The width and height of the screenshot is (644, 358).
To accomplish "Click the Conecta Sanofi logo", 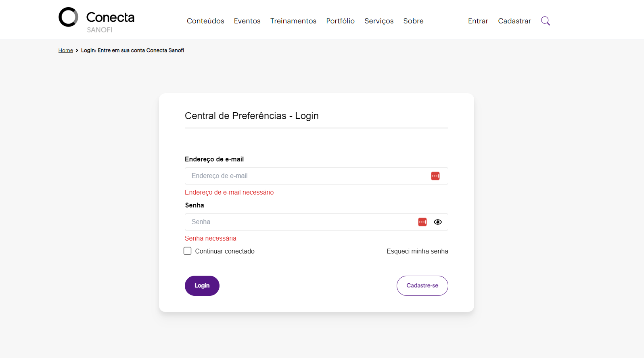I will [96, 19].
